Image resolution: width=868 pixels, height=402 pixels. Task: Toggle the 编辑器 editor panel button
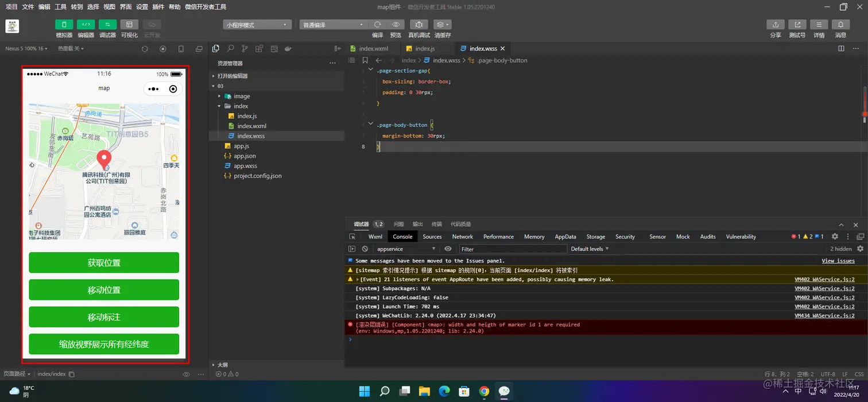(86, 25)
